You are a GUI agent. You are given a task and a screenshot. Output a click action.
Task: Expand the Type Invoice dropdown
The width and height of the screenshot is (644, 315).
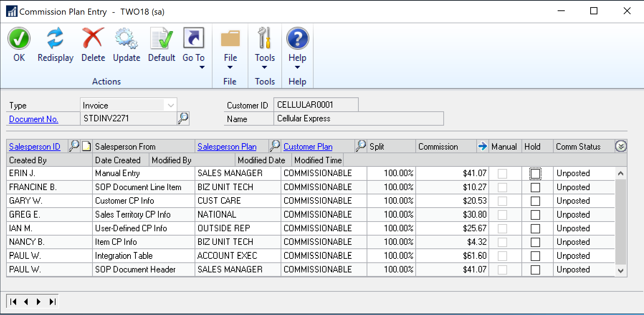(171, 105)
